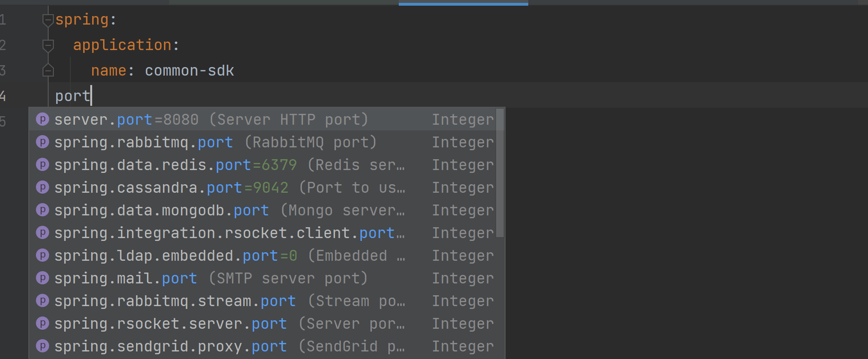Click the property icon beside spring.ldap.embedded.port
868x359 pixels.
[x=43, y=256]
